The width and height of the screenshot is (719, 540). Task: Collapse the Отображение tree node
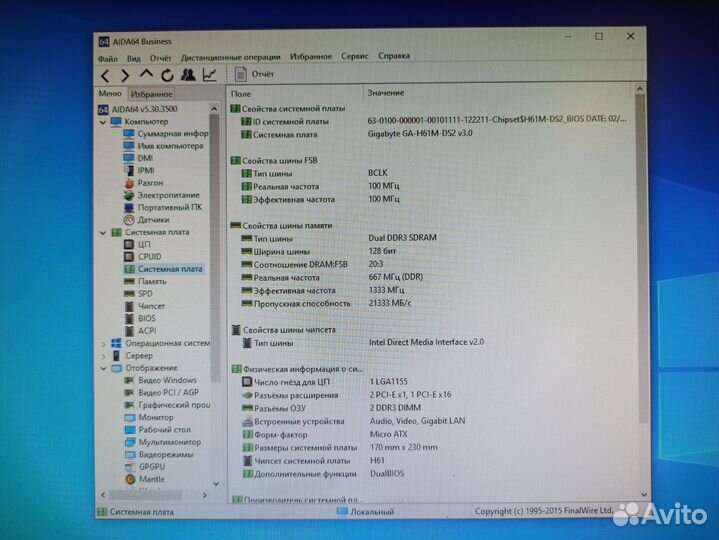[x=103, y=368]
